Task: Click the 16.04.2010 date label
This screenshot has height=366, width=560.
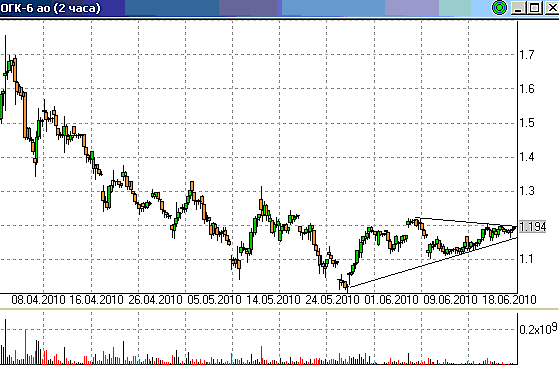Action: click(96, 300)
